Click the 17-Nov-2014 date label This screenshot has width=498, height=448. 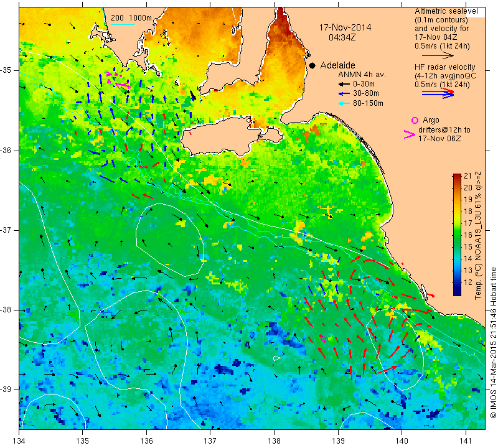(345, 27)
